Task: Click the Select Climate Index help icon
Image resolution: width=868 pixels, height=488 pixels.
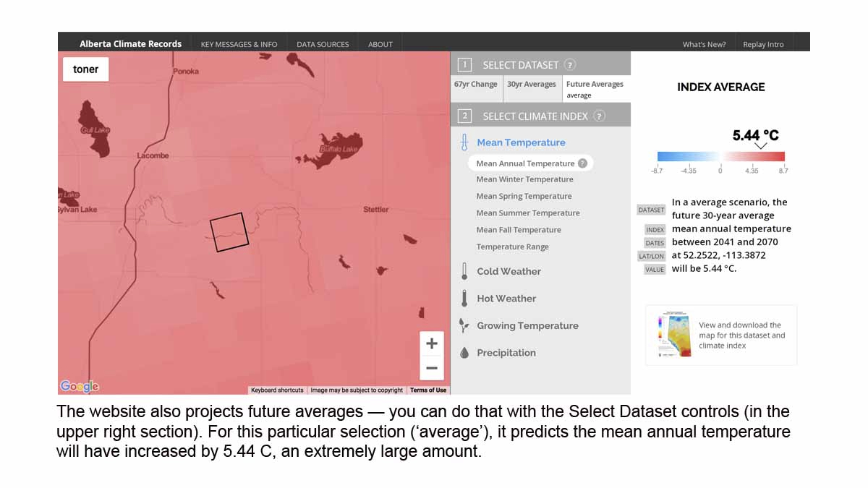Action: pos(599,116)
